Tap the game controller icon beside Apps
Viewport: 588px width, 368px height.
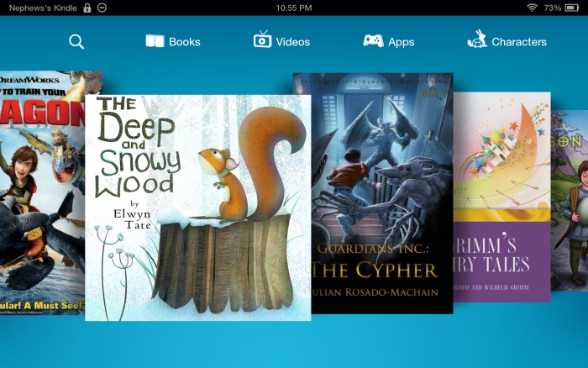point(373,40)
